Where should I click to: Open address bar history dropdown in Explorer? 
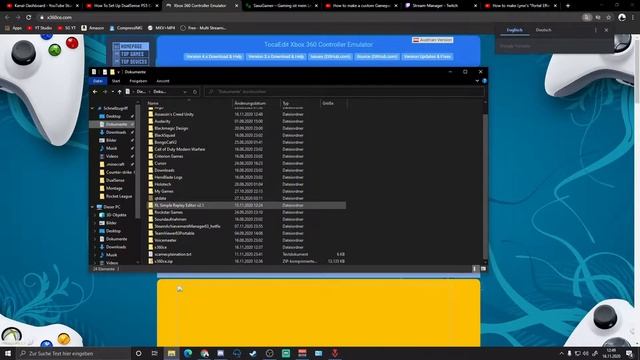point(185,92)
